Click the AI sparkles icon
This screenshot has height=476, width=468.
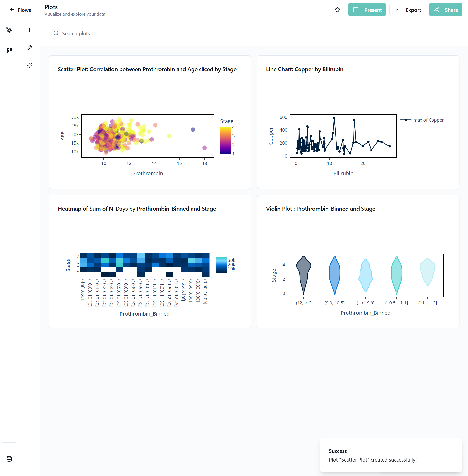point(29,65)
